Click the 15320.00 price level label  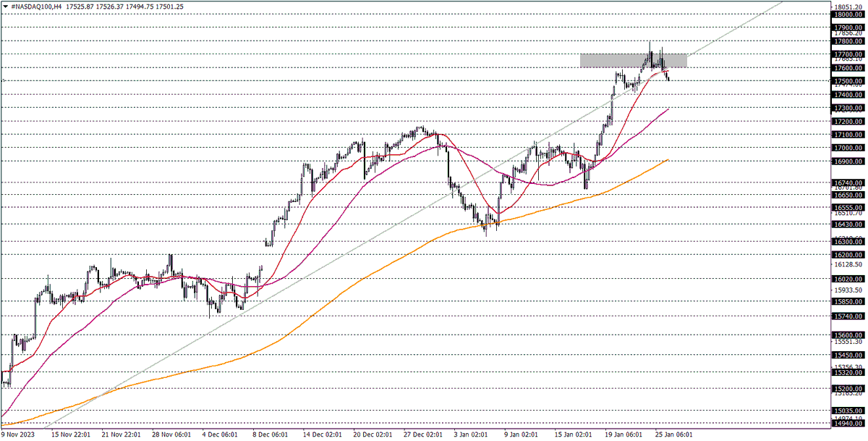[848, 372]
